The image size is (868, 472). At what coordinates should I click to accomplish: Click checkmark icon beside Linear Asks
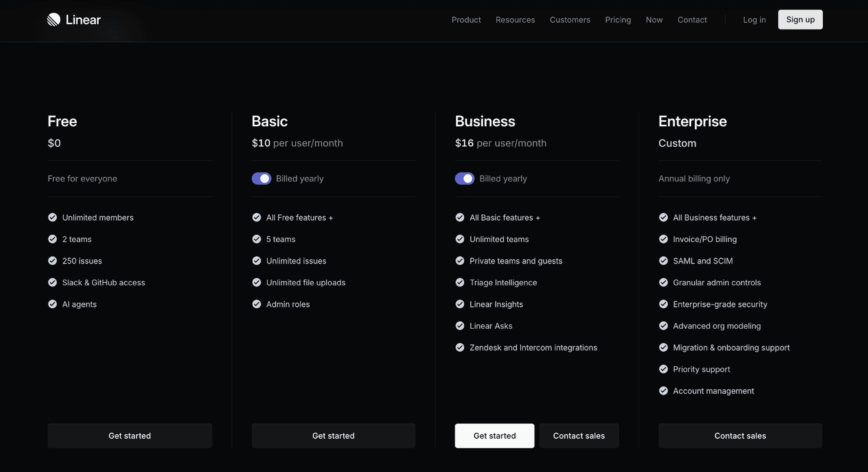tap(460, 326)
